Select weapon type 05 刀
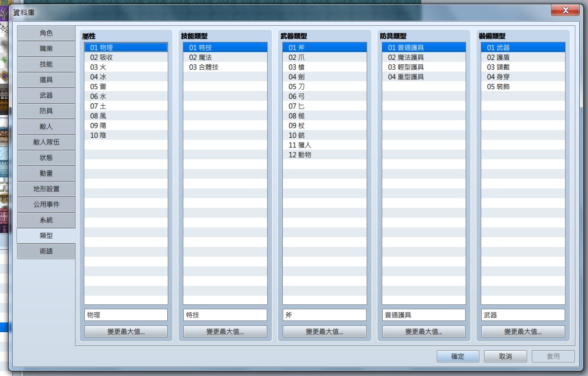This screenshot has height=376, width=588. click(325, 87)
